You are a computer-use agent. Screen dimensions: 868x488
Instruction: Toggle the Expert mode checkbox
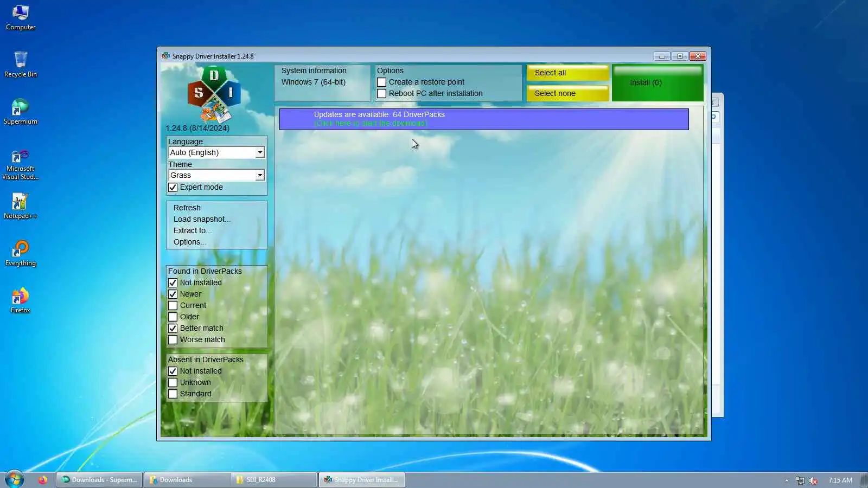[173, 187]
